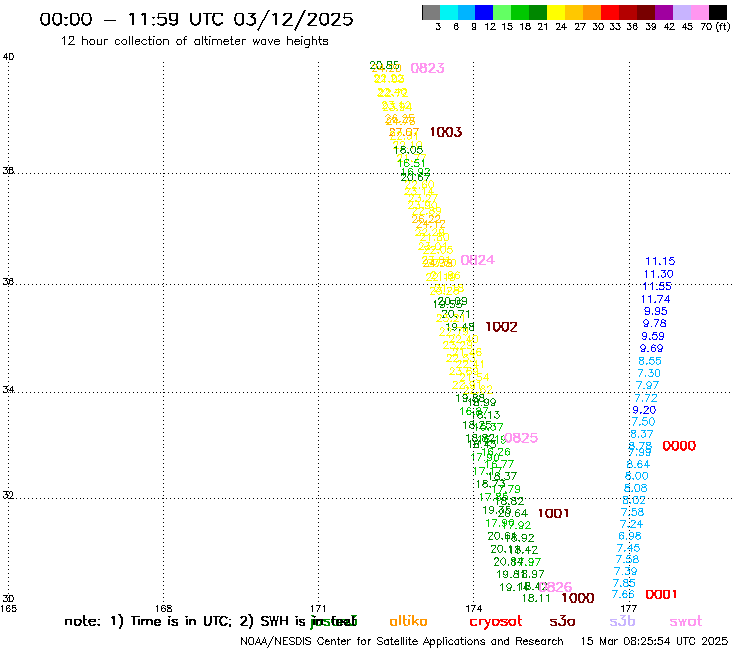The height and width of the screenshot is (650, 740).
Task: Select the blue wave height value 11.74
Action: tap(656, 299)
